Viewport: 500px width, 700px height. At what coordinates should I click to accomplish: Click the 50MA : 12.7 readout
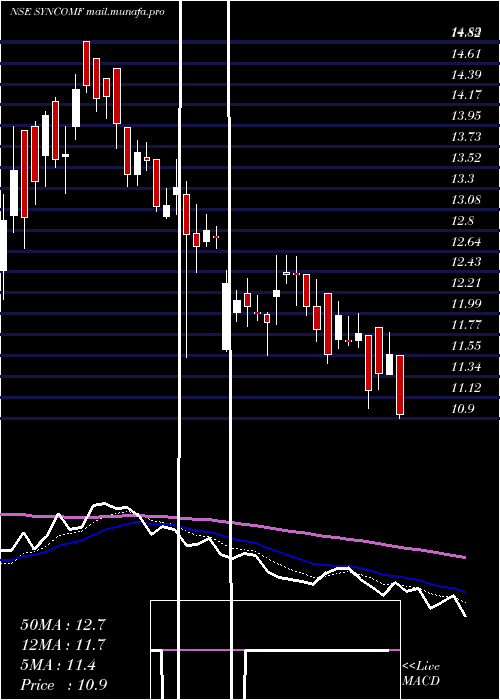click(63, 625)
